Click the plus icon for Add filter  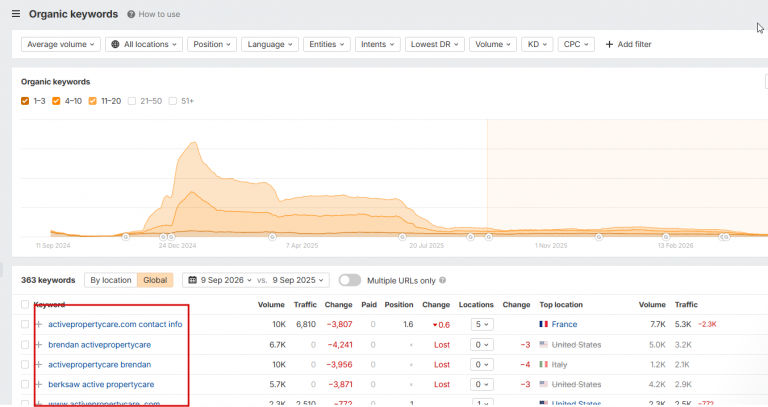tap(609, 44)
